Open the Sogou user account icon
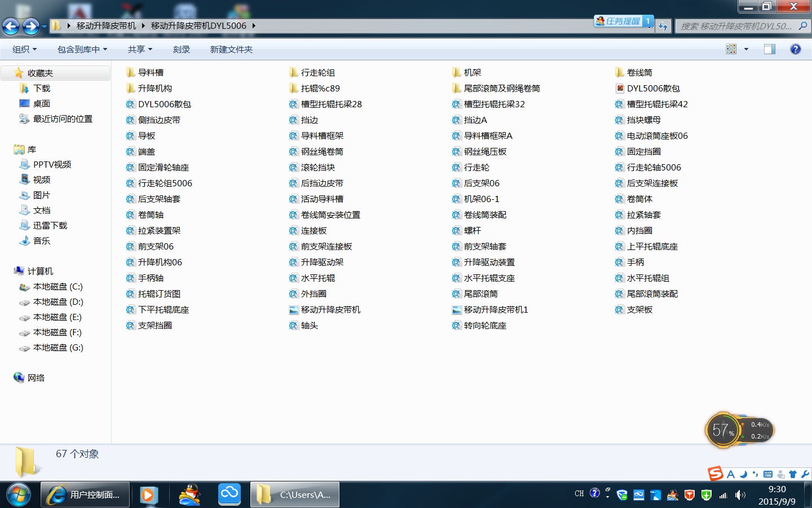The width and height of the screenshot is (812, 508). pos(781,474)
